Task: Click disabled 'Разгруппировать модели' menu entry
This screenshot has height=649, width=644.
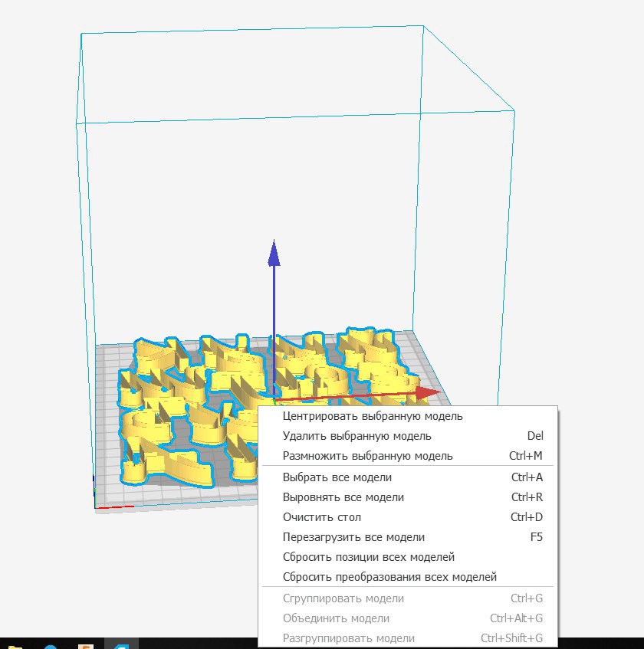Action: click(408, 638)
